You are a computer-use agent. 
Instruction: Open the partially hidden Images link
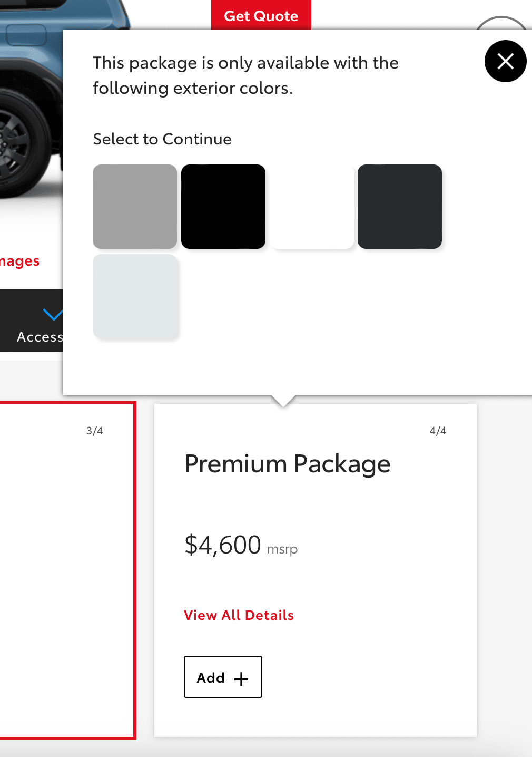(x=20, y=261)
